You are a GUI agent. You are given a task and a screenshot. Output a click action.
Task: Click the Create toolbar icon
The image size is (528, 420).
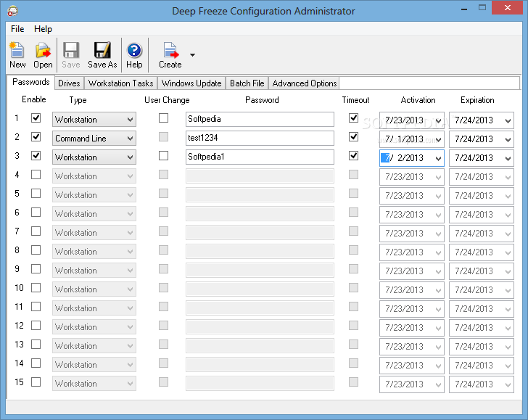pyautogui.click(x=170, y=55)
